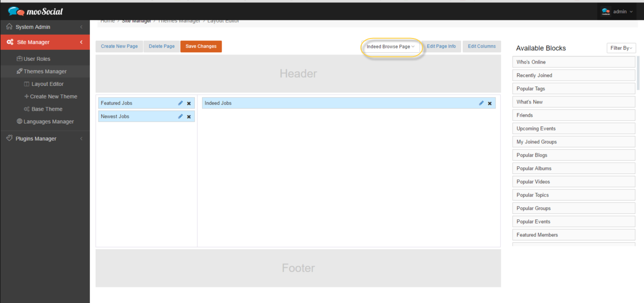Click the System Admin home icon

[x=10, y=27]
